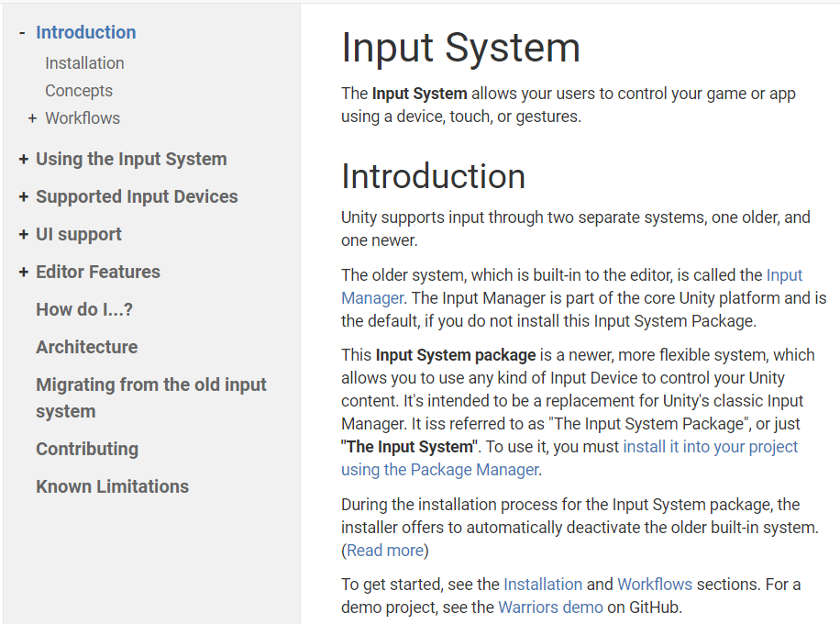Select UI support in the sidebar
Screen dimensions: 840x624
(x=79, y=234)
